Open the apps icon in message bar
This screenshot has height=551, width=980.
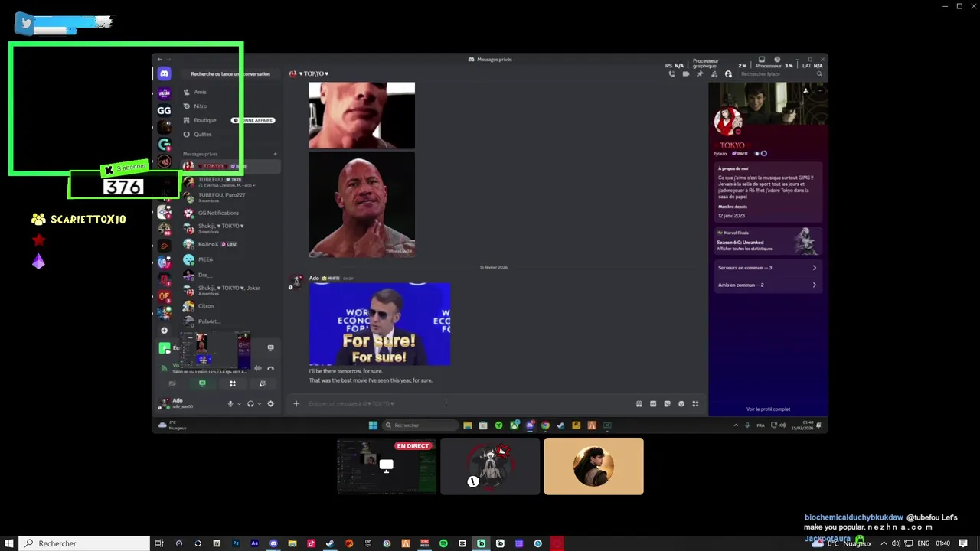click(x=695, y=403)
